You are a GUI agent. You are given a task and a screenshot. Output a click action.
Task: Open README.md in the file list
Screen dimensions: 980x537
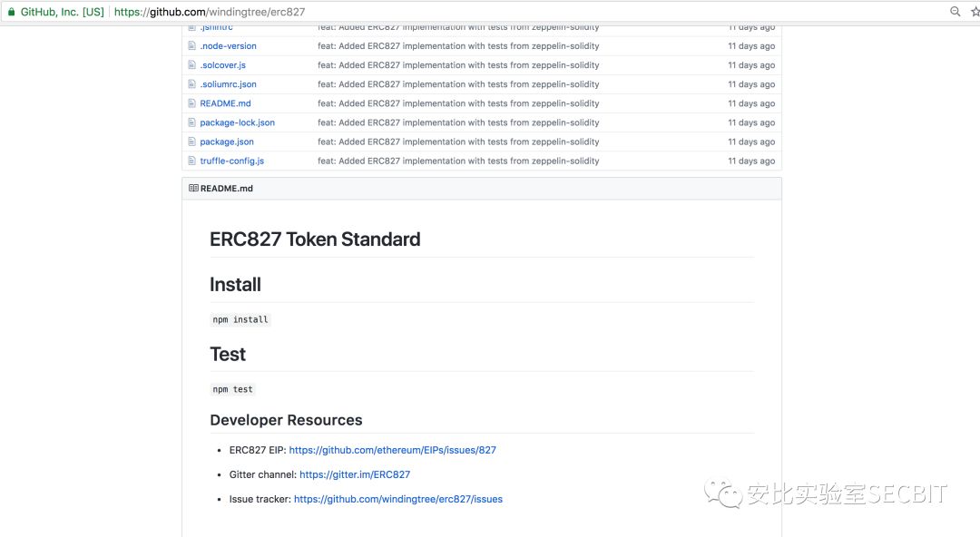(225, 103)
